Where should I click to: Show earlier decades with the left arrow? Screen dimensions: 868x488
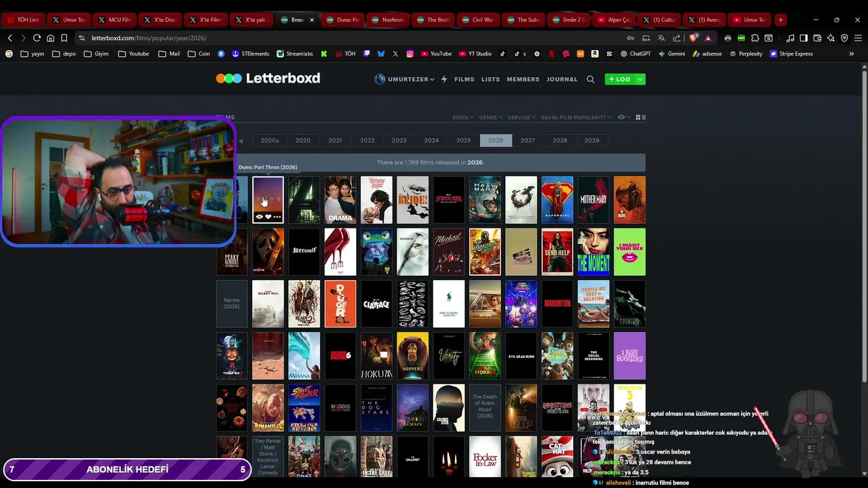[x=240, y=141]
